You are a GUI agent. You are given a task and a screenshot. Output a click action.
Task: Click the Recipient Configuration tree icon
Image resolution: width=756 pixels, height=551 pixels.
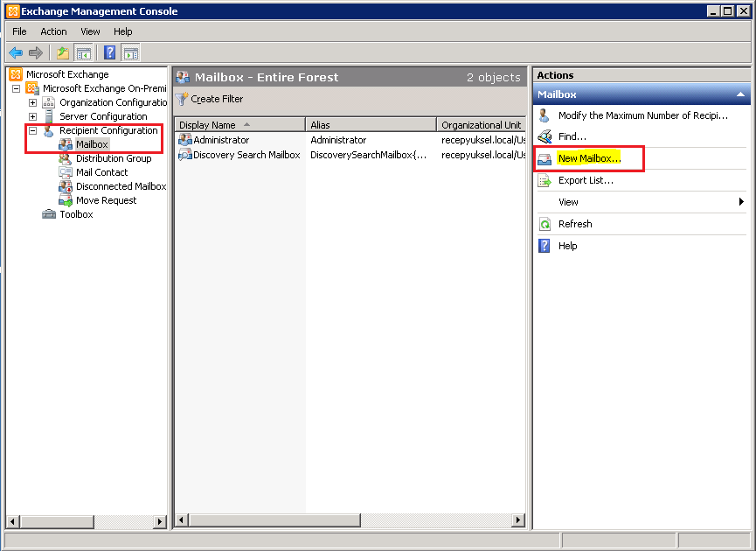(49, 130)
